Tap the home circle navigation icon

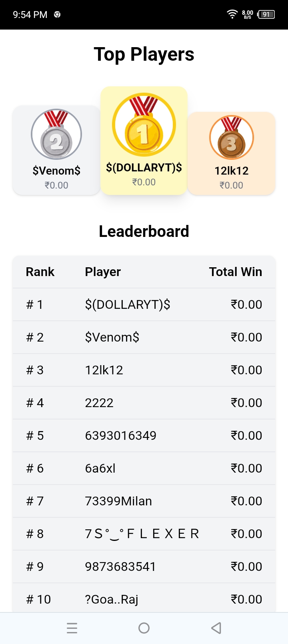(144, 628)
